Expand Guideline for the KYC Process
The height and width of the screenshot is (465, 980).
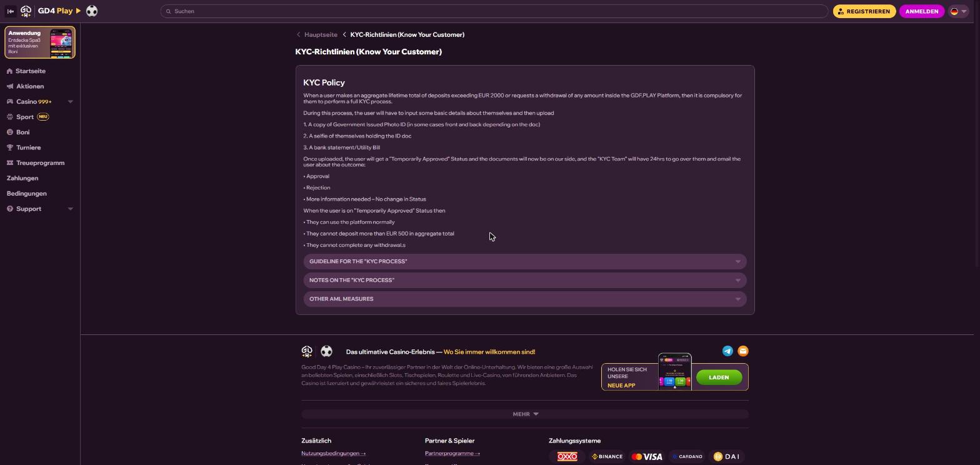[x=525, y=261]
